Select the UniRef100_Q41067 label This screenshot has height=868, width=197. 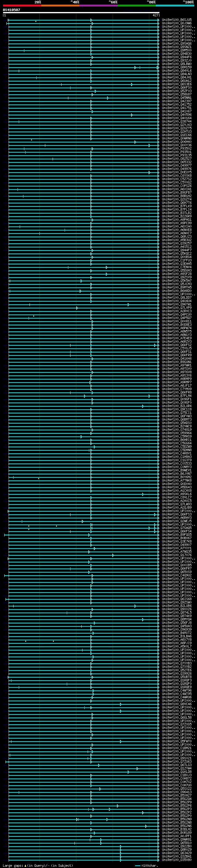(x=177, y=111)
